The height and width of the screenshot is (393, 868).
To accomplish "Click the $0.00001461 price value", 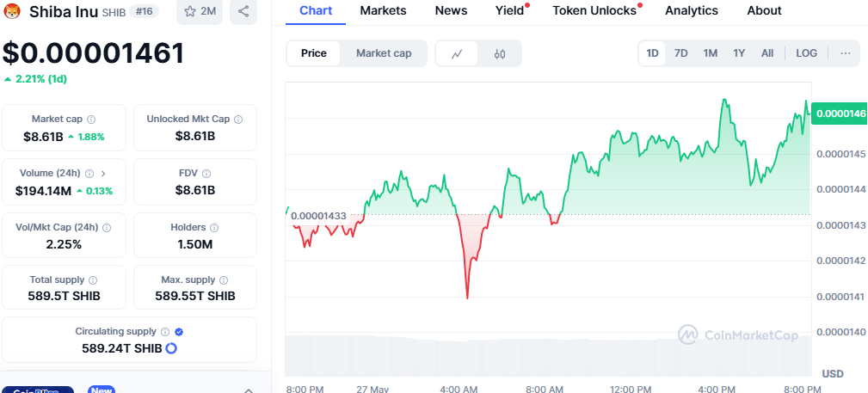I will 94,53.
